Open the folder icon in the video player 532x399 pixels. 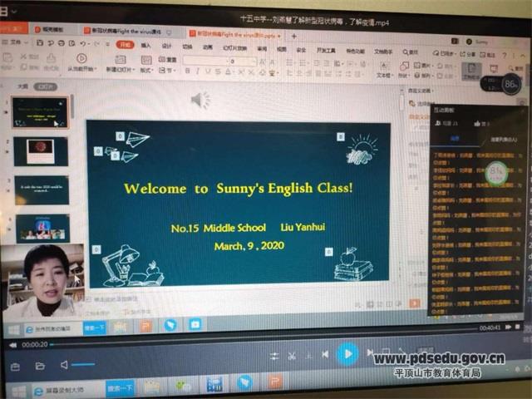[39, 365]
